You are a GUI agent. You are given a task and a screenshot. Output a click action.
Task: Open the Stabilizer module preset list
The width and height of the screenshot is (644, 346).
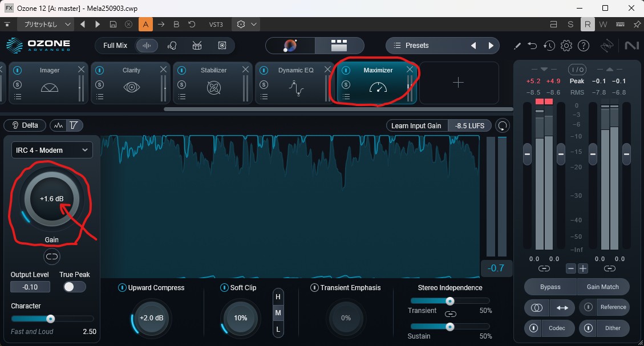[x=182, y=97]
